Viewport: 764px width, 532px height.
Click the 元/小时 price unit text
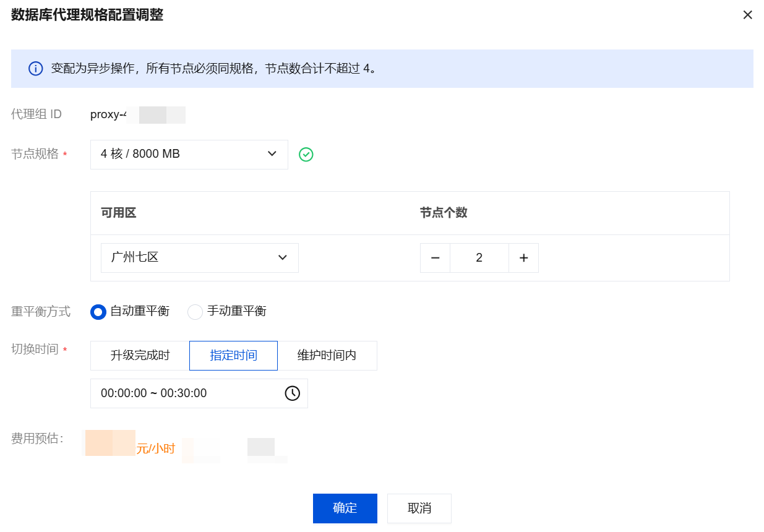click(156, 449)
